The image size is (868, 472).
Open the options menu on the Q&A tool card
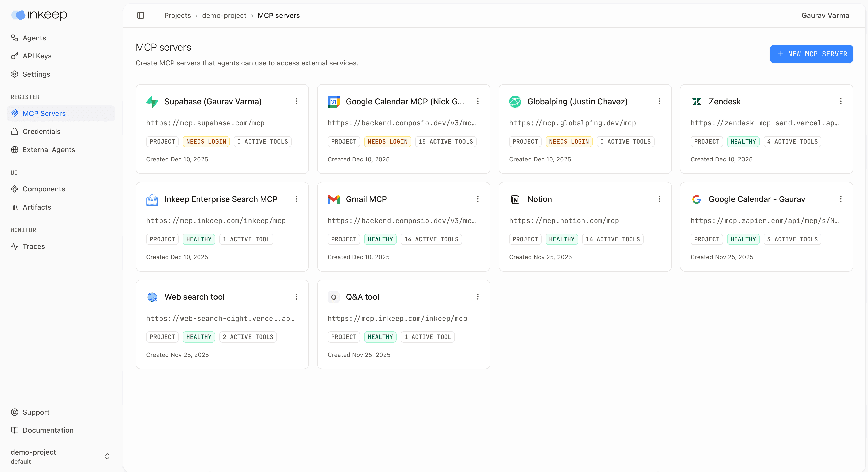click(477, 297)
